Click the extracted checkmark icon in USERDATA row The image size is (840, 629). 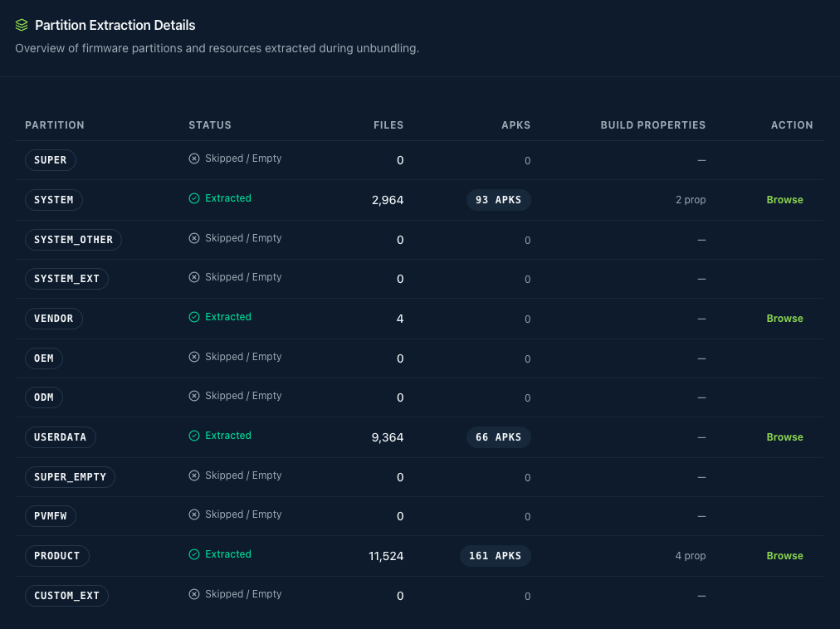(194, 436)
